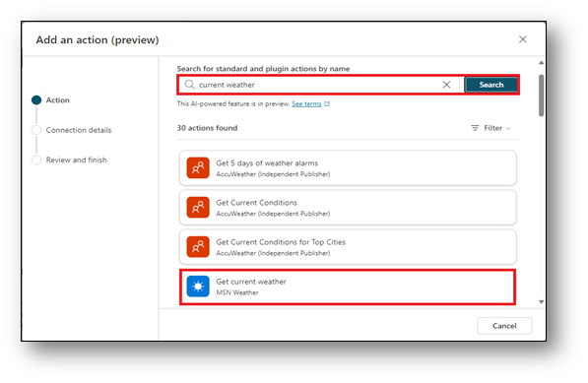The width and height of the screenshot is (588, 383).
Task: Go to the Connection details step
Action: click(72, 130)
